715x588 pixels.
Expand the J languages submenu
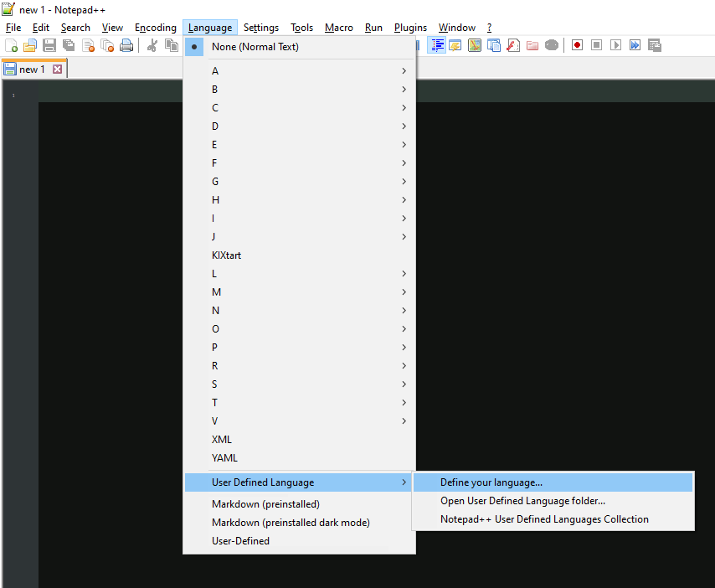point(299,237)
